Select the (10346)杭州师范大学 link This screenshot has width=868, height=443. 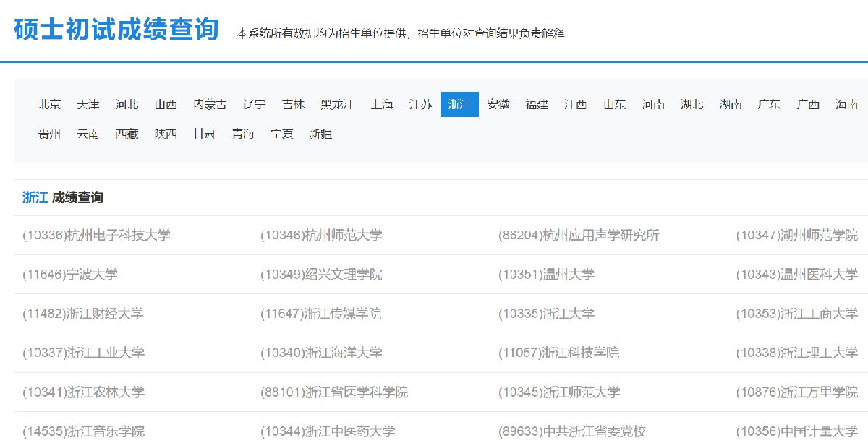[321, 236]
